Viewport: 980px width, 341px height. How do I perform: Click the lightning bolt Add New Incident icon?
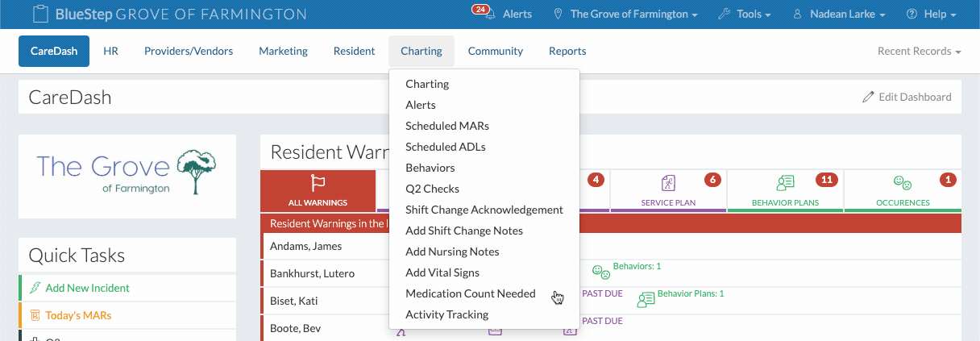pyautogui.click(x=35, y=288)
